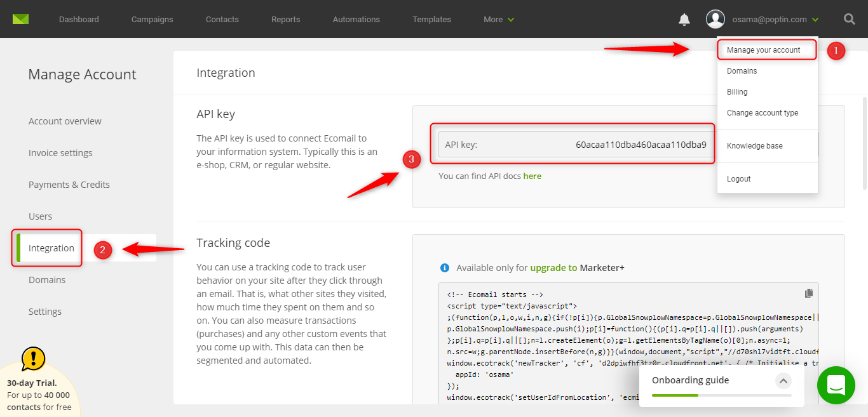Click the Onboarding guide progress bar

tap(722, 395)
